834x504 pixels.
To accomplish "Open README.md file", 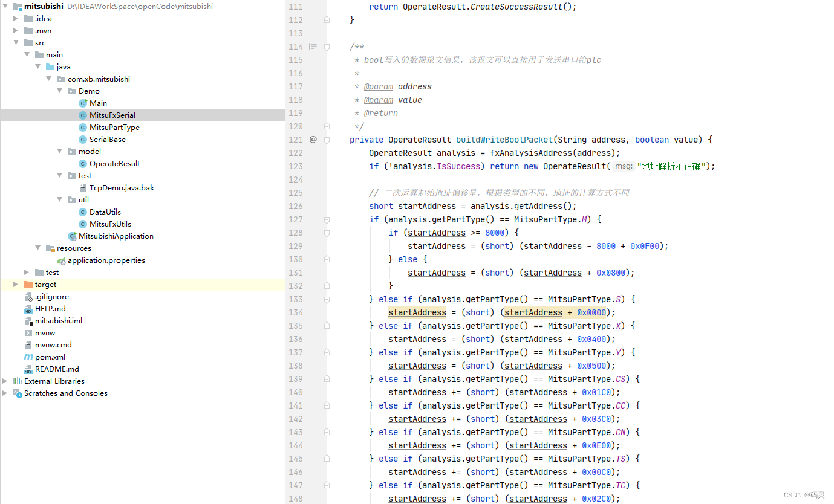I will click(57, 369).
